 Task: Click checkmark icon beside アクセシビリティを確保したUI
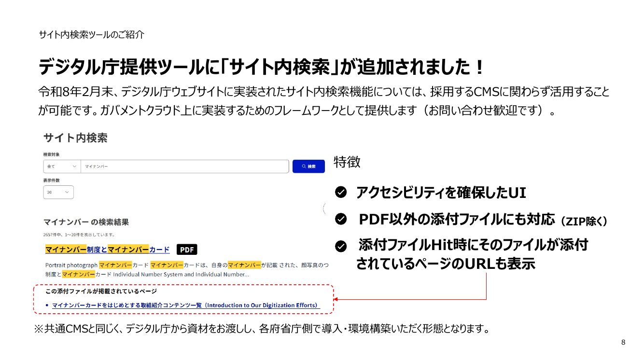[341, 193]
